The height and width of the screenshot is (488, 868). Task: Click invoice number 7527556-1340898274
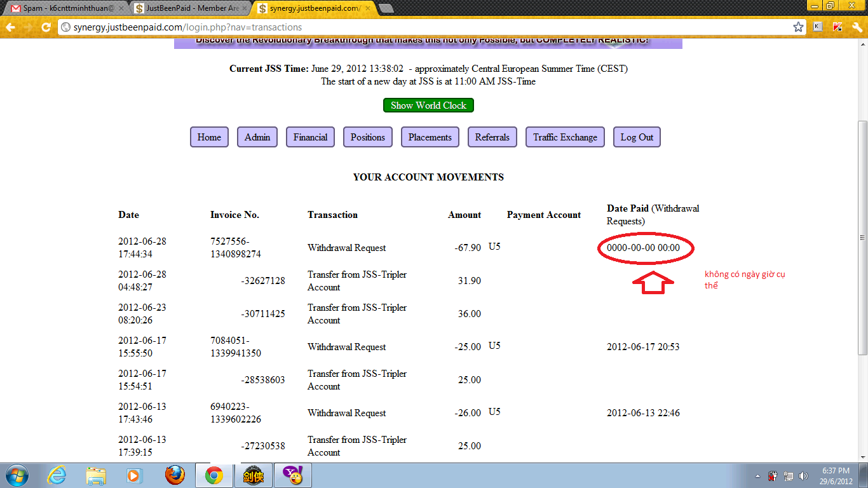tap(236, 248)
